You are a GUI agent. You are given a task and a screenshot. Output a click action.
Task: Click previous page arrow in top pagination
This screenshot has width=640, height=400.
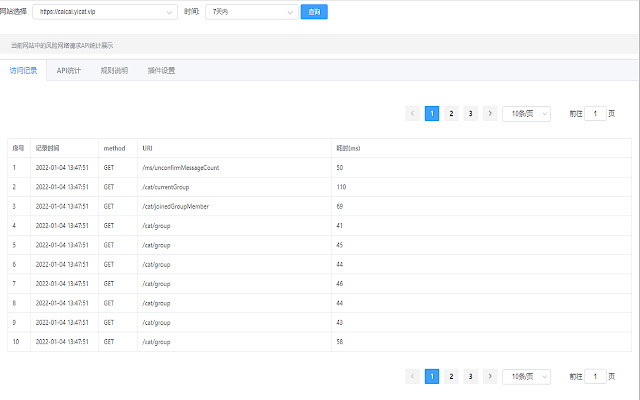412,113
